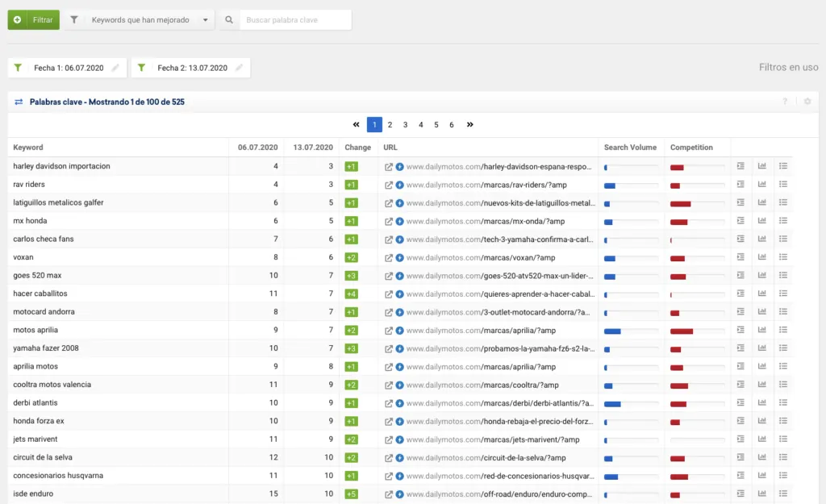This screenshot has width=826, height=504.
Task: Select keyword 'motocard andorra'
Action: (x=44, y=312)
